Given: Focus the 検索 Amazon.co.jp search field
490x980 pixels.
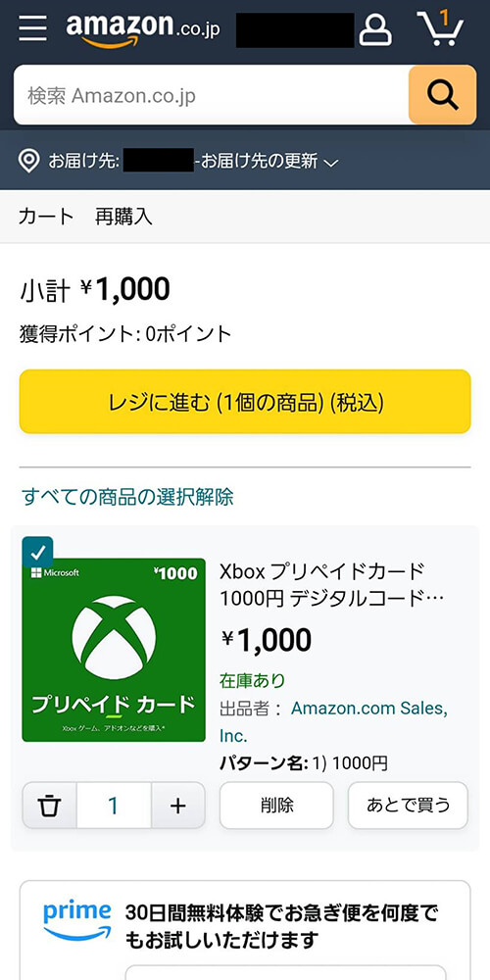Looking at the screenshot, I should point(212,95).
